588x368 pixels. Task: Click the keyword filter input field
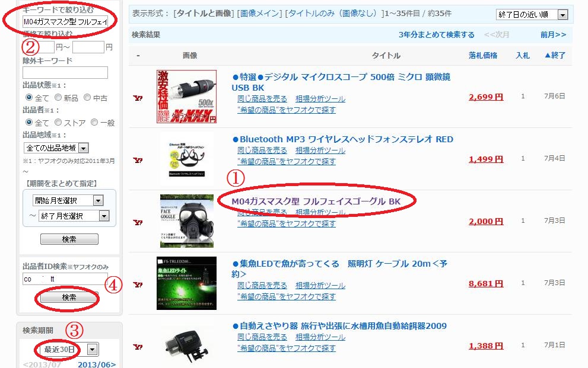pos(65,22)
